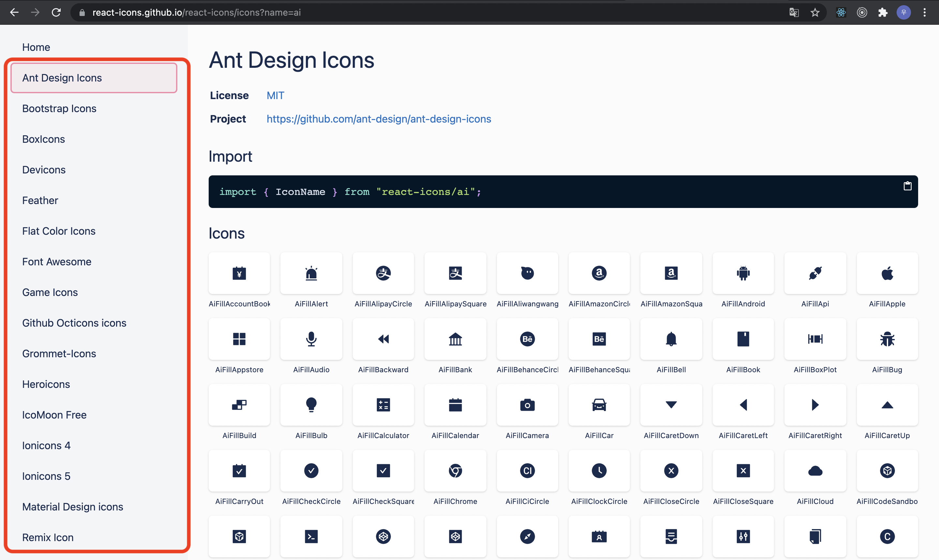Viewport: 939px width, 560px height.
Task: Open the MIT license link
Action: tap(275, 96)
